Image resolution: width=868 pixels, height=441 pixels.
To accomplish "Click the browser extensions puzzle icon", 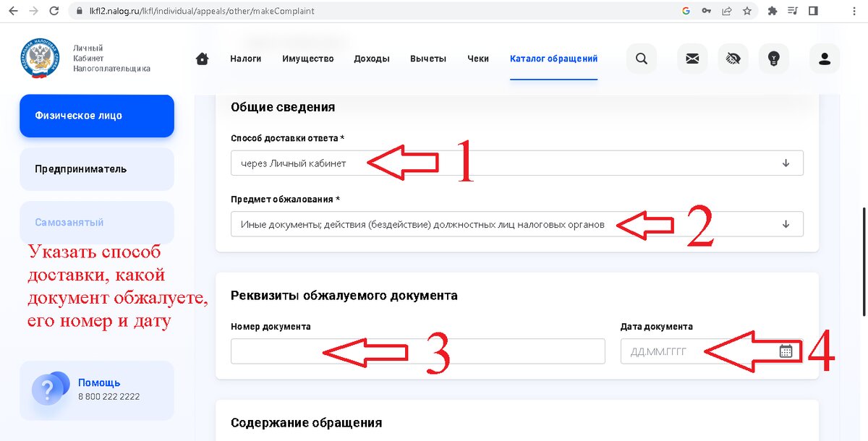I will coord(773,11).
